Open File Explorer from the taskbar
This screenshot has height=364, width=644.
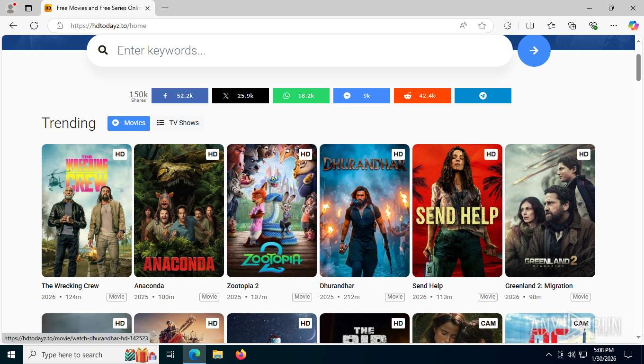[x=217, y=355]
